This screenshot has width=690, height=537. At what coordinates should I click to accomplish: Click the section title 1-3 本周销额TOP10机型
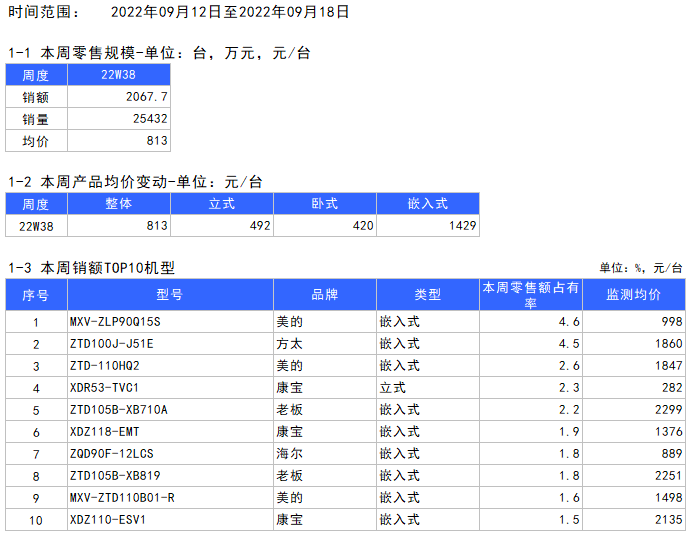tap(92, 268)
